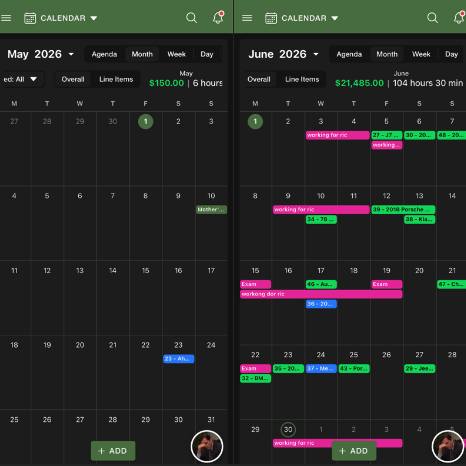Open search in May calendar panel

(x=191, y=18)
